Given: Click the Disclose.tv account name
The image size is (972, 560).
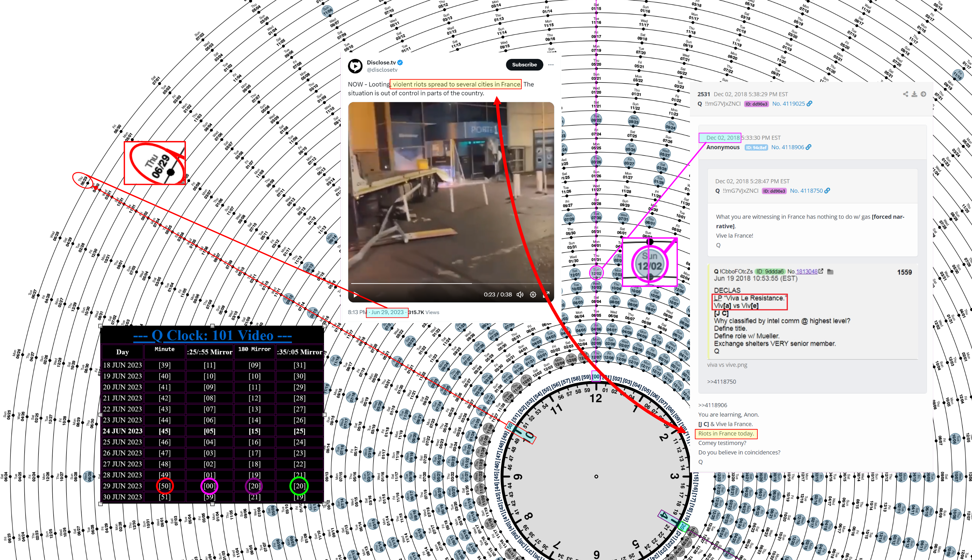Looking at the screenshot, I should [x=381, y=62].
